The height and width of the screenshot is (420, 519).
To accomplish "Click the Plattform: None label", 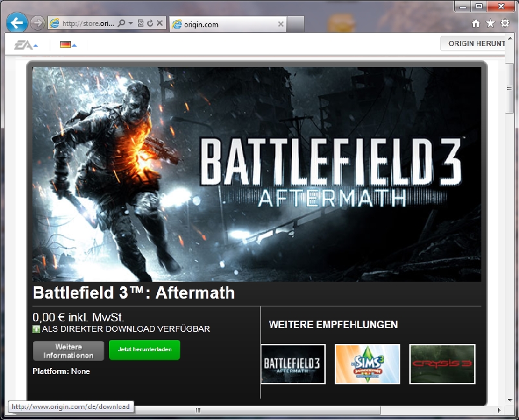I will tap(61, 371).
